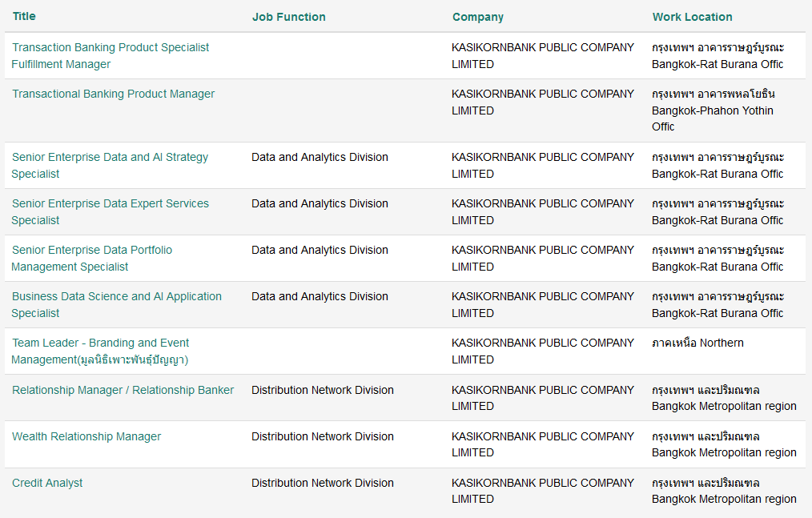Select Job Function cell in Business Data Science row

pyautogui.click(x=320, y=296)
